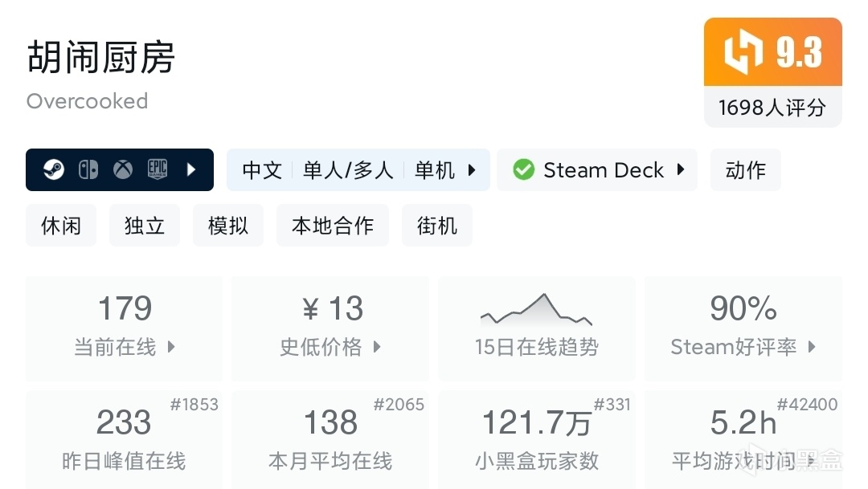This screenshot has width=868, height=489.
Task: Click the Xiaoheihe 9.3 score badge
Action: pyautogui.click(x=772, y=53)
